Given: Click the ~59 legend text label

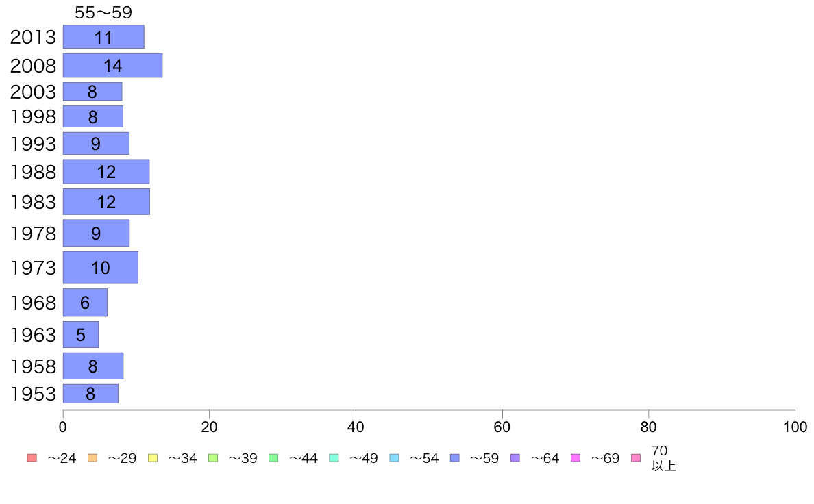Looking at the screenshot, I should tap(484, 458).
